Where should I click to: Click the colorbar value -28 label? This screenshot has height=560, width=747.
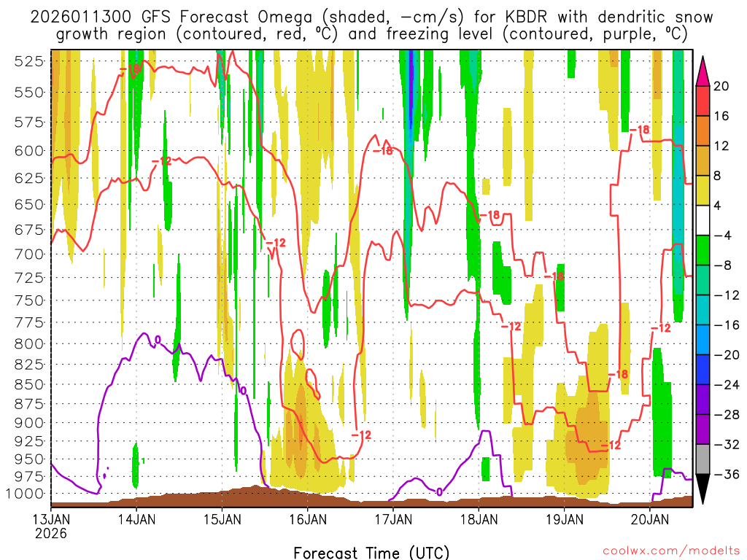pos(727,414)
